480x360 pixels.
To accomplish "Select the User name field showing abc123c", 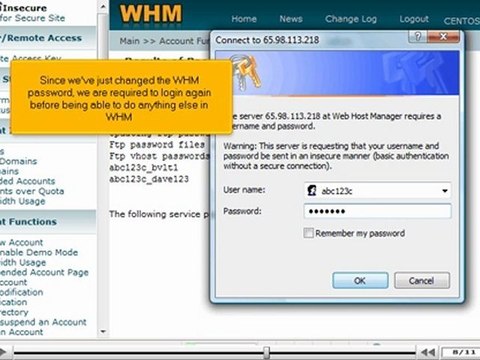I will click(377, 191).
